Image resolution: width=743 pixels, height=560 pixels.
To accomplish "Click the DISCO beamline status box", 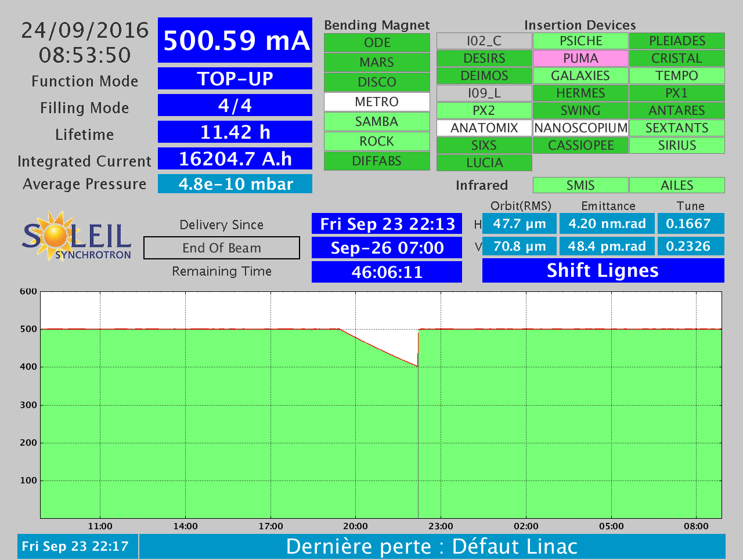I will point(377,82).
